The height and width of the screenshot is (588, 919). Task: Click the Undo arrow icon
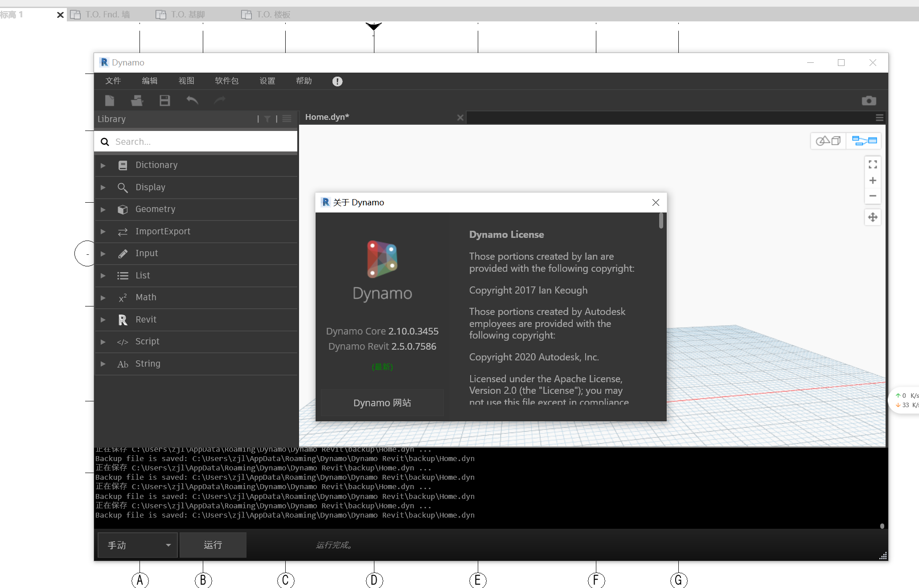192,101
